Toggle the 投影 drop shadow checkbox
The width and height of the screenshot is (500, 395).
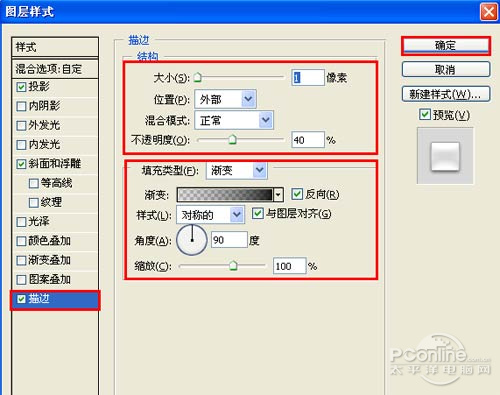click(21, 87)
